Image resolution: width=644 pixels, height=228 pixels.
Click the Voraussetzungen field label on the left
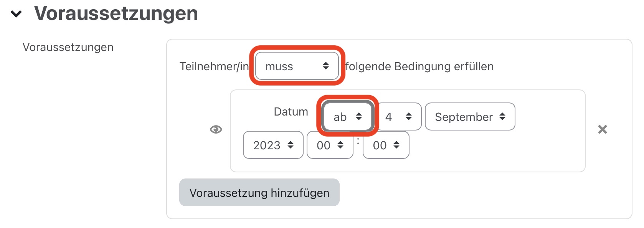[x=68, y=47]
